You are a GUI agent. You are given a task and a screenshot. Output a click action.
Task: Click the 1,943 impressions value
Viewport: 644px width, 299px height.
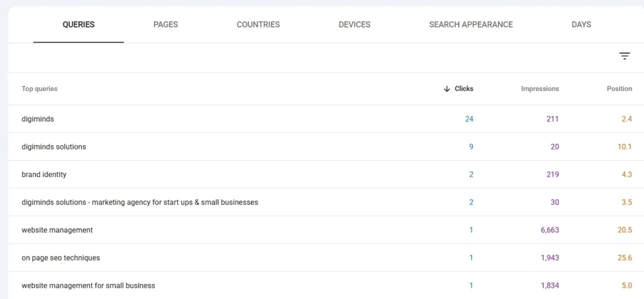coord(550,258)
